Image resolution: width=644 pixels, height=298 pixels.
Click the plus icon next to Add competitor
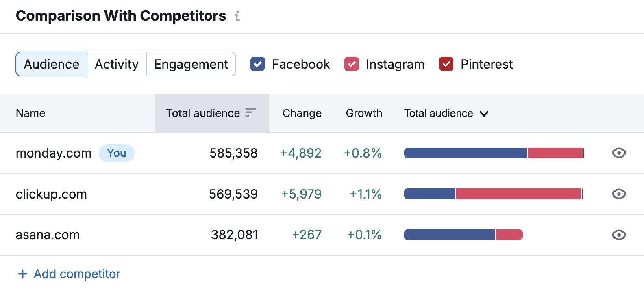point(22,274)
